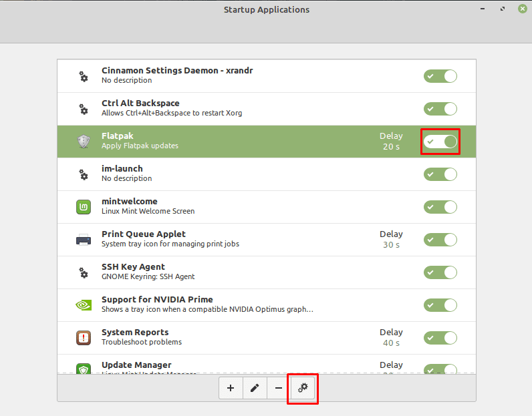Click the gears run-now button
Viewport: 532px width, 416px height.
click(303, 388)
